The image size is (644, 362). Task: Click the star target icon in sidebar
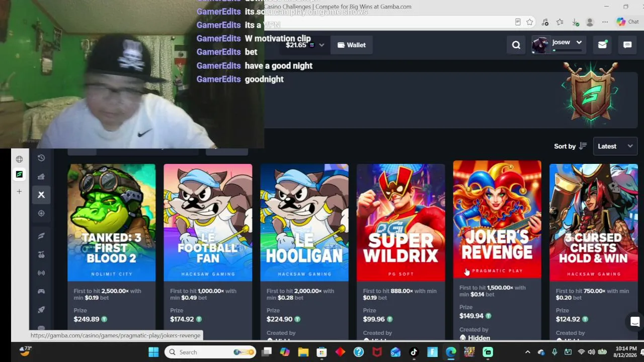pyautogui.click(x=41, y=213)
